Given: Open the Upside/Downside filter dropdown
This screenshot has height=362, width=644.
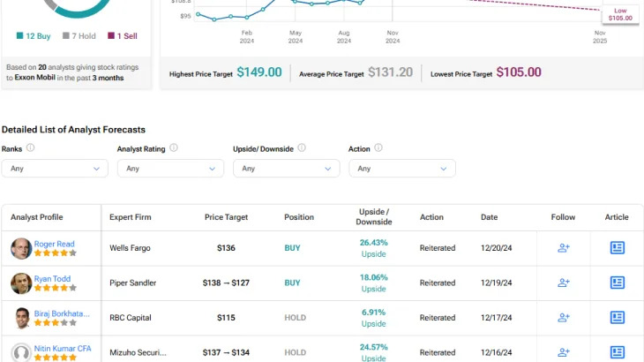Looking at the screenshot, I should point(286,169).
